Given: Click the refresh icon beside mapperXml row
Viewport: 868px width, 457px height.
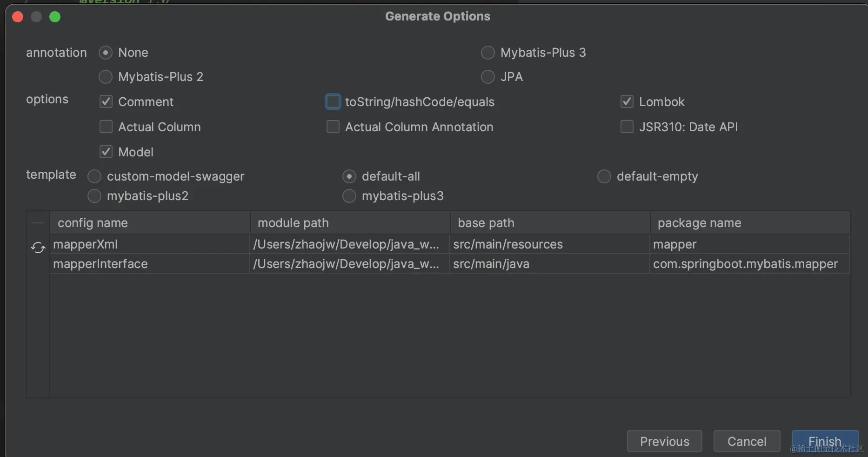Looking at the screenshot, I should (38, 248).
